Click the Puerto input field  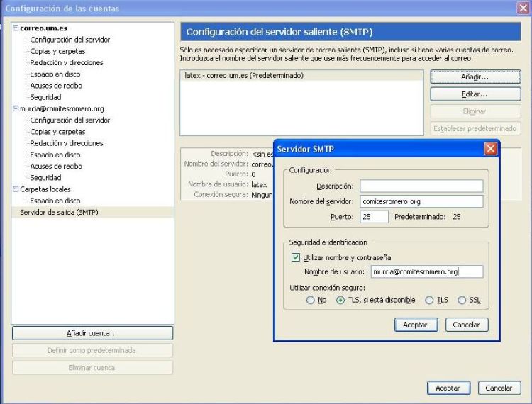point(374,217)
